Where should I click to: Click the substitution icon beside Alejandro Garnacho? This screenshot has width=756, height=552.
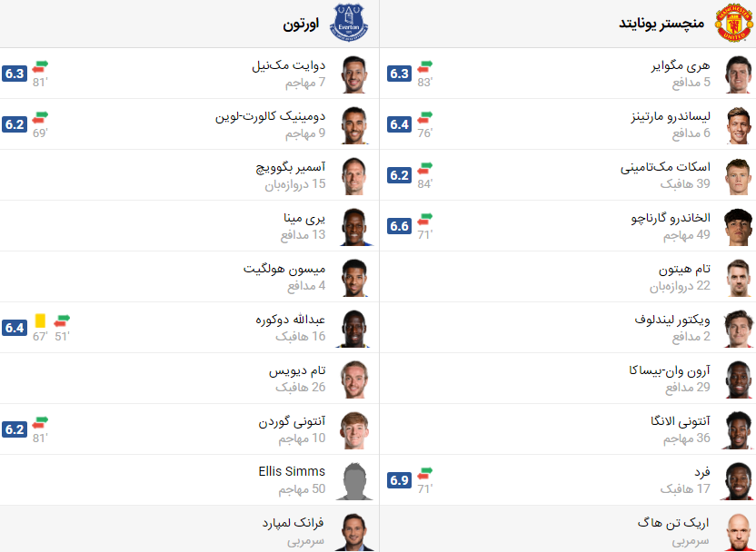pos(423,217)
